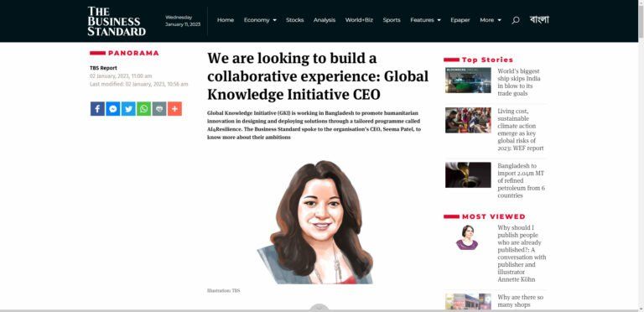Click the 'Wednesday January 11, 2023' date
The height and width of the screenshot is (312, 644).
point(183,20)
